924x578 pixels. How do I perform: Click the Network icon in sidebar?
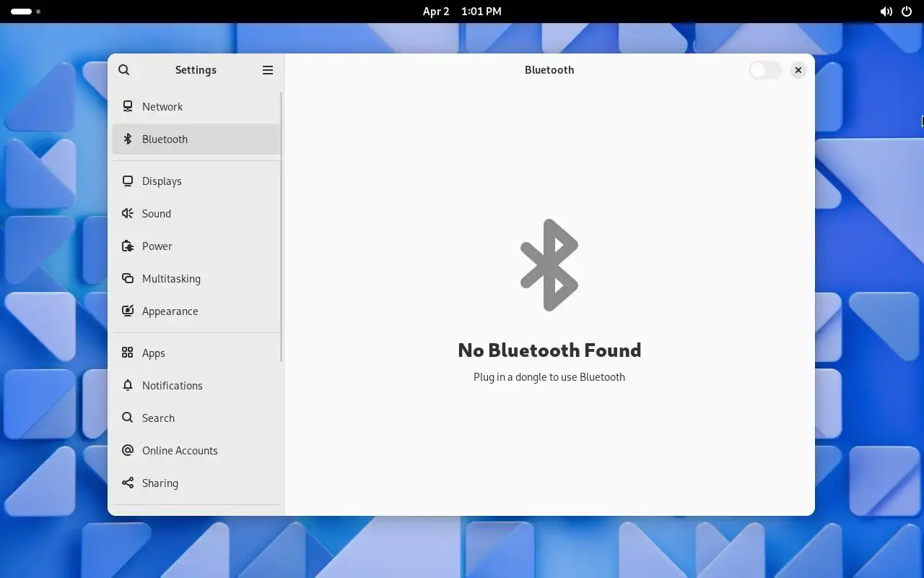pyautogui.click(x=128, y=106)
